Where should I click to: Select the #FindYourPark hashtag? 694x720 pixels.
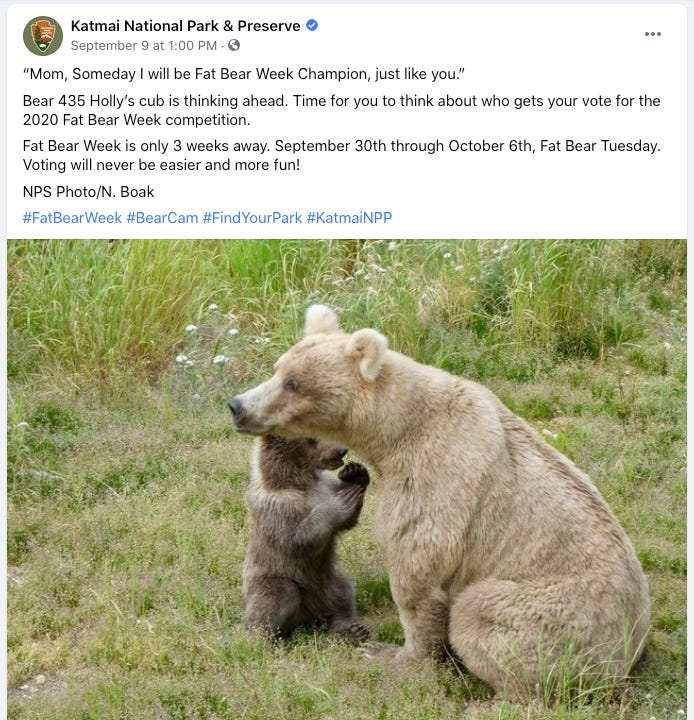[252, 218]
